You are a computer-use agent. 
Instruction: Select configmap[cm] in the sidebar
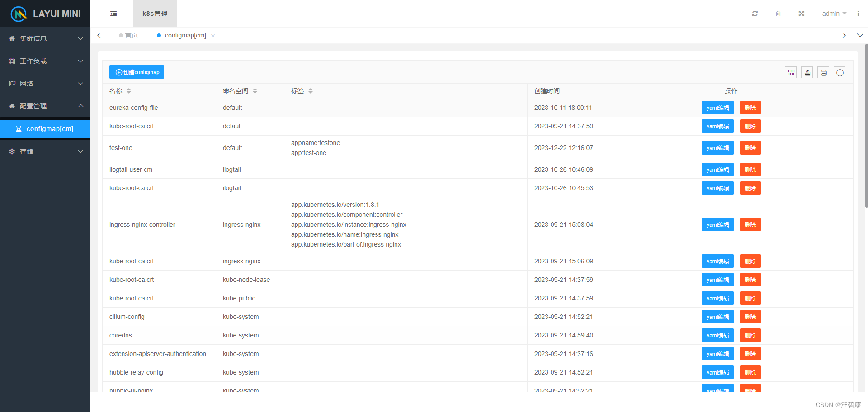45,129
